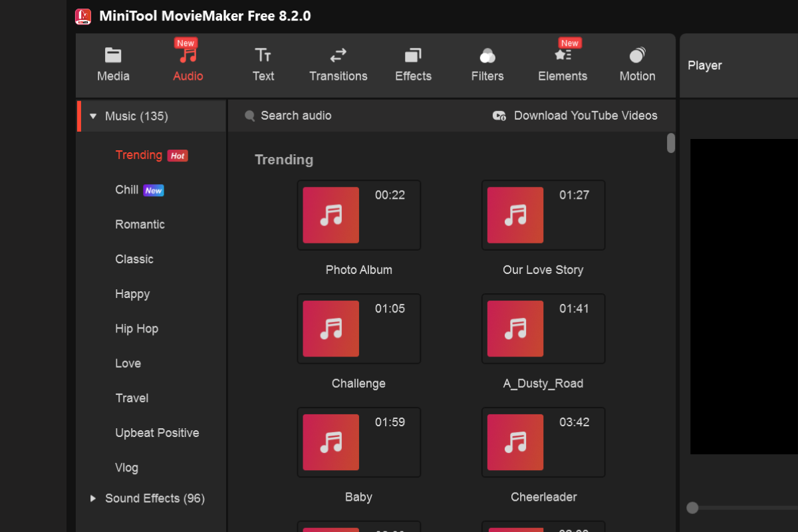The image size is (798, 532).
Task: Click the Cheerleader track name
Action: [x=543, y=497]
